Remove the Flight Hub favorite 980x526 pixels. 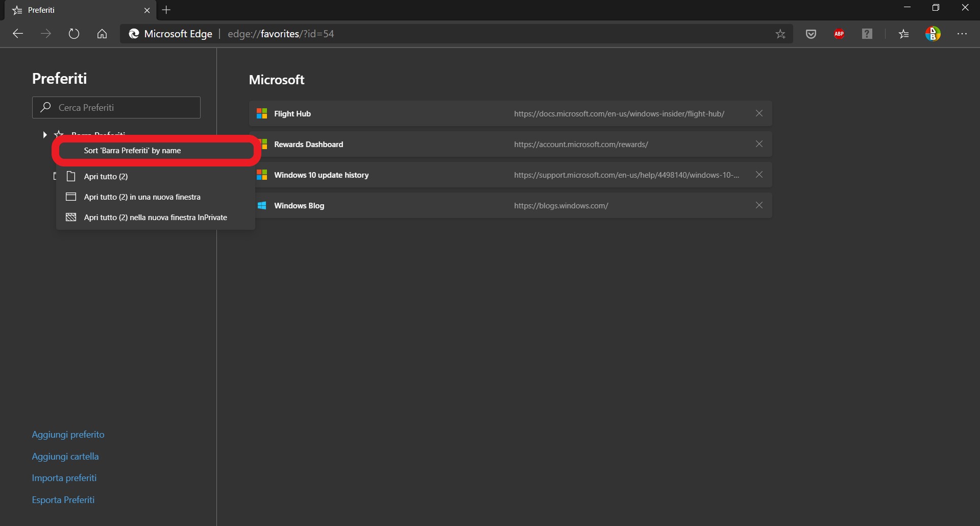pos(759,113)
